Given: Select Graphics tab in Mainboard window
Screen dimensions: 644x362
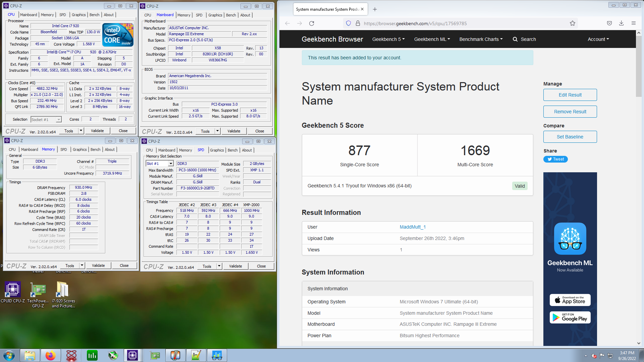Looking at the screenshot, I should coord(215,15).
